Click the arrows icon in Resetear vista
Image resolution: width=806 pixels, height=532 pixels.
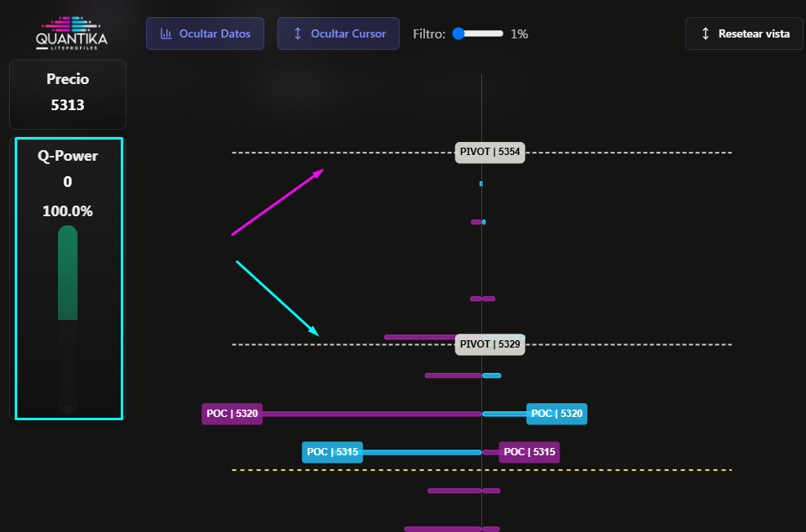click(706, 34)
